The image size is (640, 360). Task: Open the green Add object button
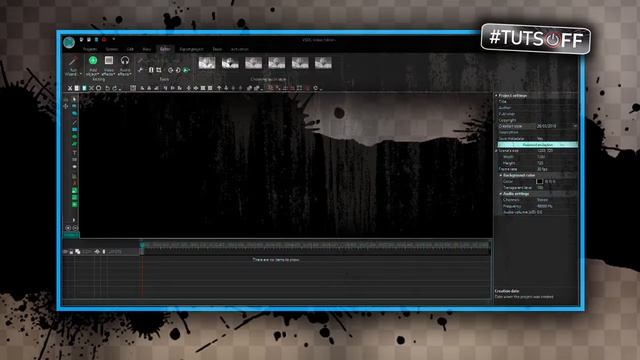[93, 66]
